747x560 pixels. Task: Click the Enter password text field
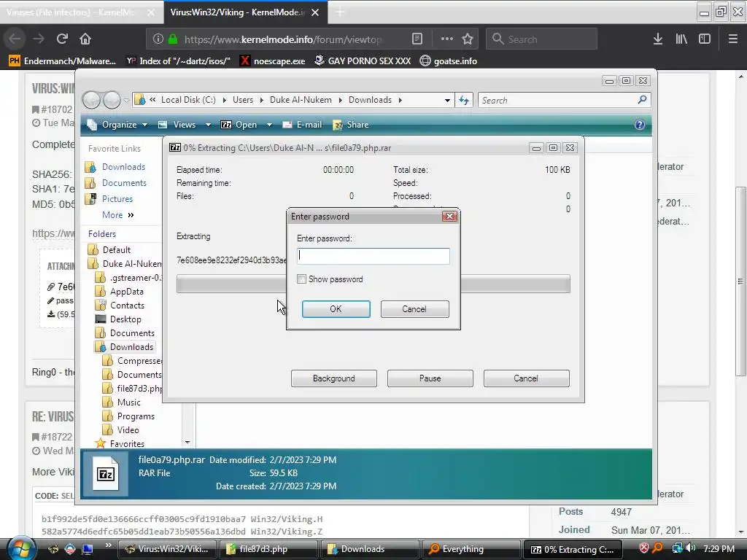[373, 256]
